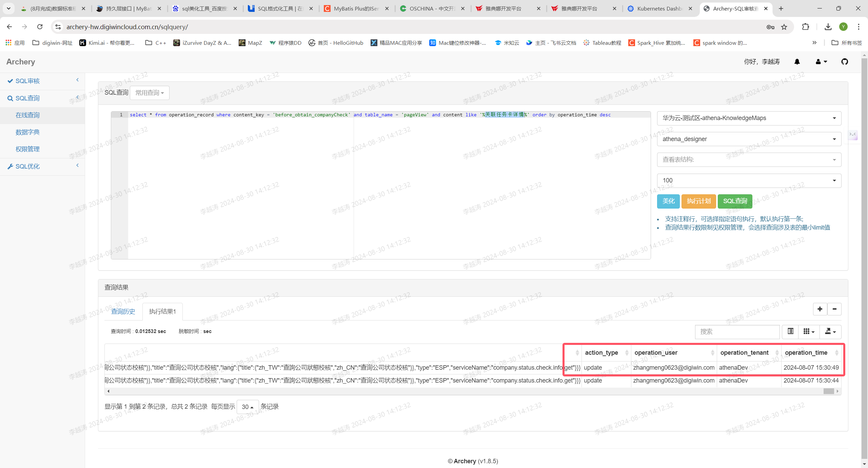Open Chrome three-dot menu
The image size is (868, 468).
coord(859,27)
